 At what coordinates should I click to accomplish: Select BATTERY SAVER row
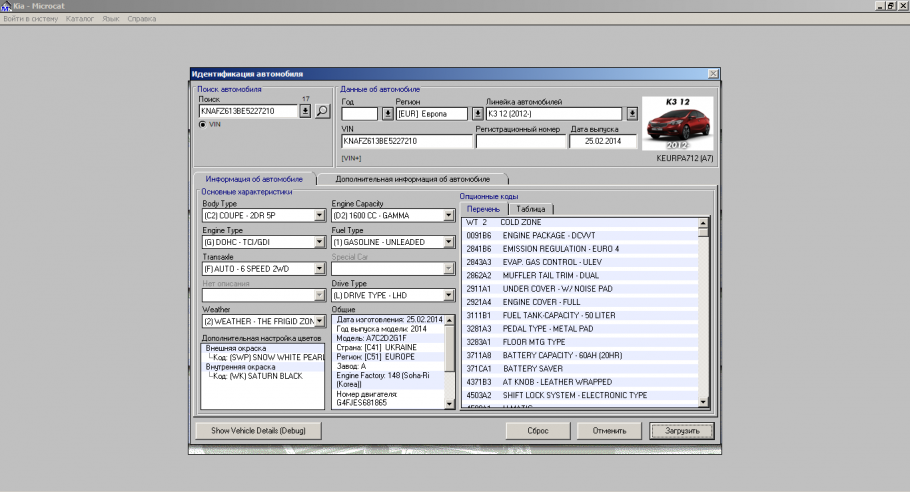[580, 369]
